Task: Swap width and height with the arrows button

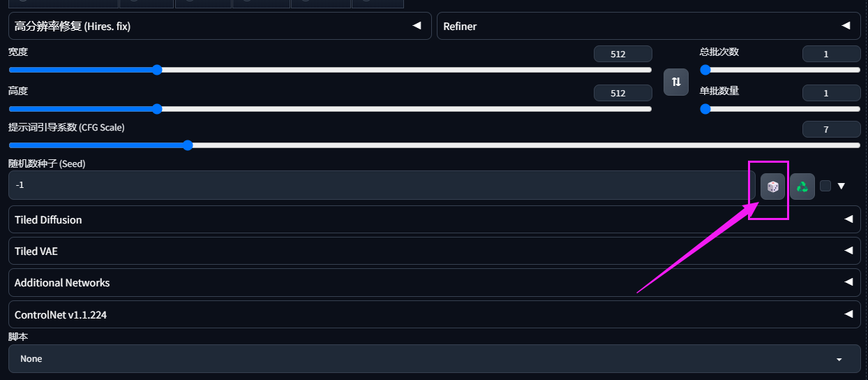Action: coord(675,82)
